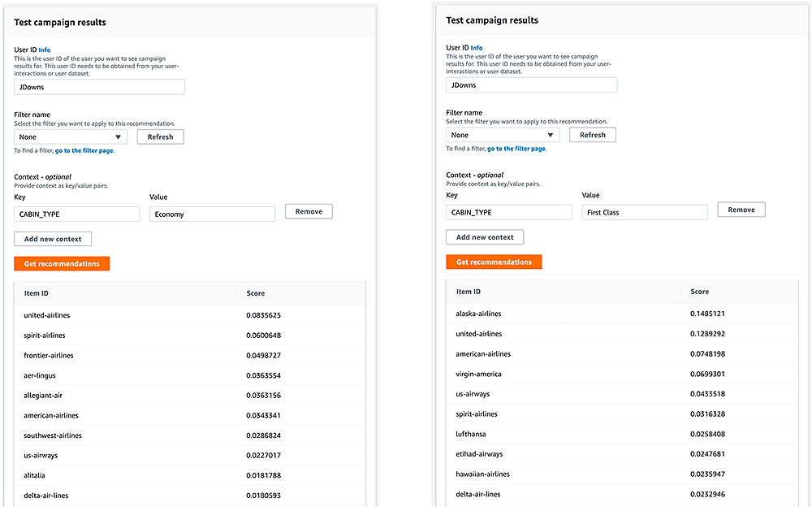
Task: Click the score 0.0180593 for delta-air-lines
Action: click(x=264, y=496)
